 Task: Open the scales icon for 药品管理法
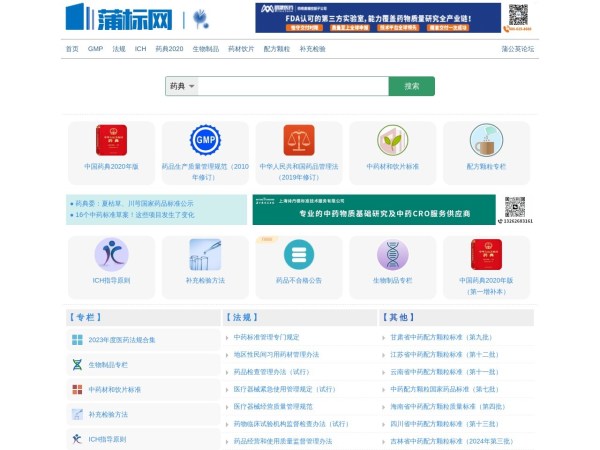(x=299, y=140)
